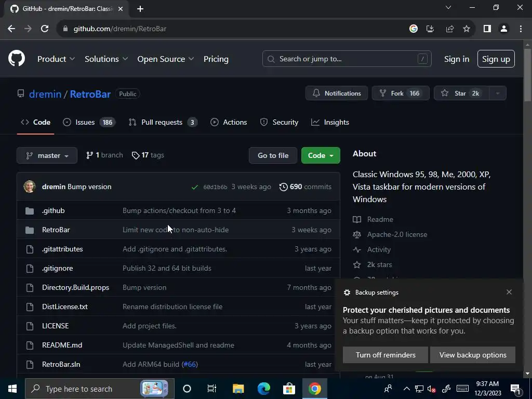The image size is (532, 399).
Task: Click the page vertical scrollbar thumb
Action: [527, 75]
